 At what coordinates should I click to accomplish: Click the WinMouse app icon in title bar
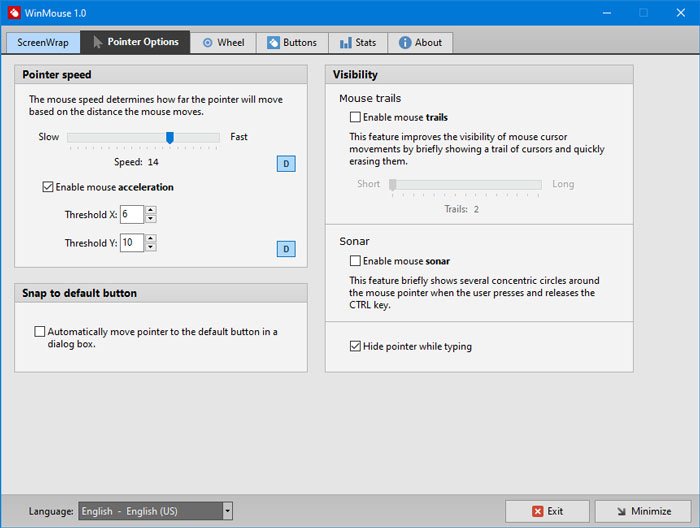point(13,12)
